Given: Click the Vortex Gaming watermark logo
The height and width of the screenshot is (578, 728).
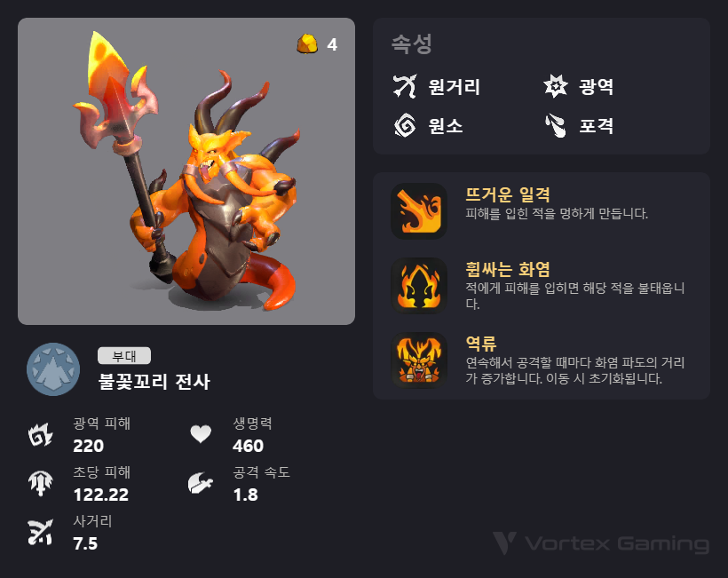Looking at the screenshot, I should (x=601, y=542).
